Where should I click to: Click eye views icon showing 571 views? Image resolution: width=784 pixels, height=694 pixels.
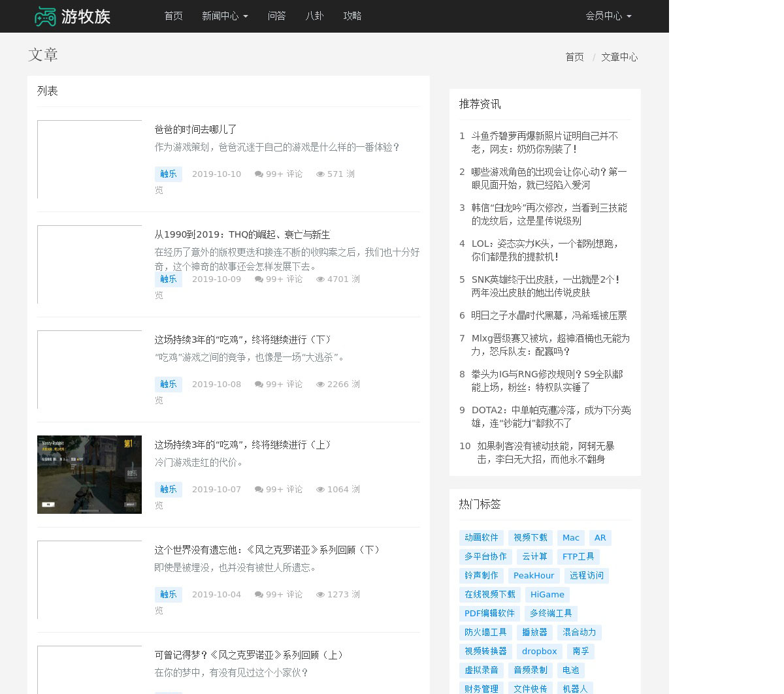pyautogui.click(x=320, y=174)
